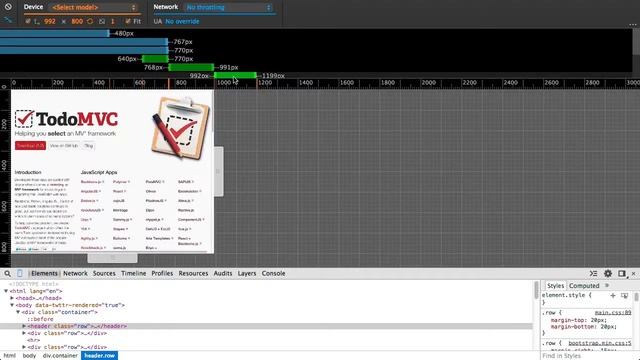Select the Styles sidebar tab
Image resolution: width=640 pixels, height=360 pixels.
[555, 286]
